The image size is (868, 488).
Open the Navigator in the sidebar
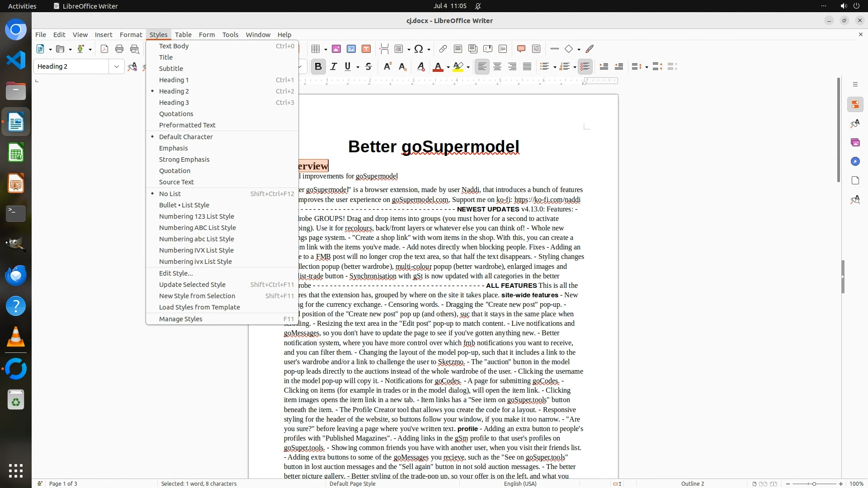pos(855,161)
